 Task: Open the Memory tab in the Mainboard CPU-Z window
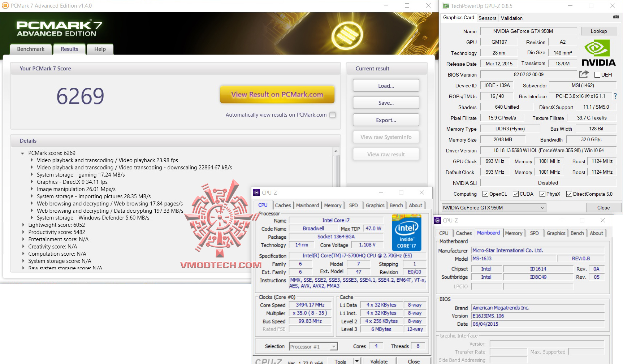[514, 233]
